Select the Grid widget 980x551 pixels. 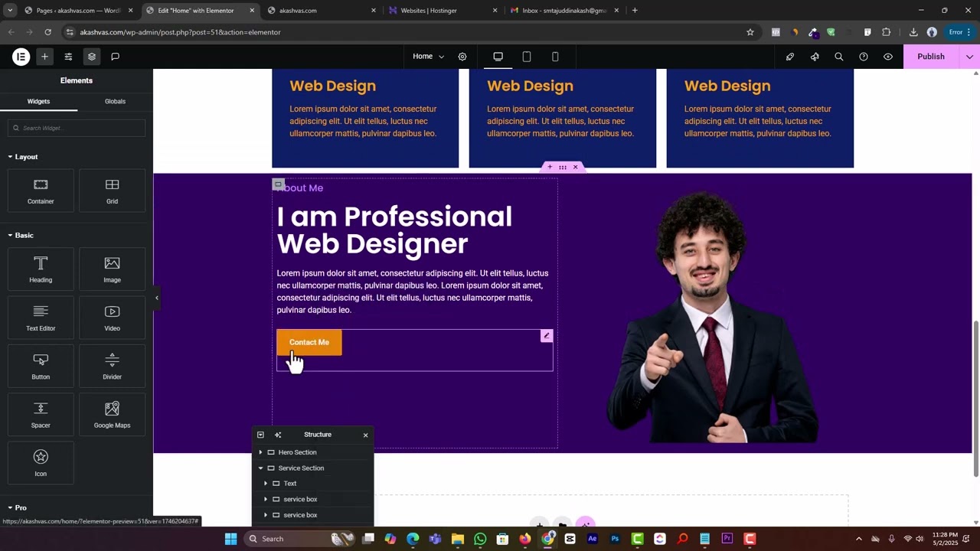112,191
